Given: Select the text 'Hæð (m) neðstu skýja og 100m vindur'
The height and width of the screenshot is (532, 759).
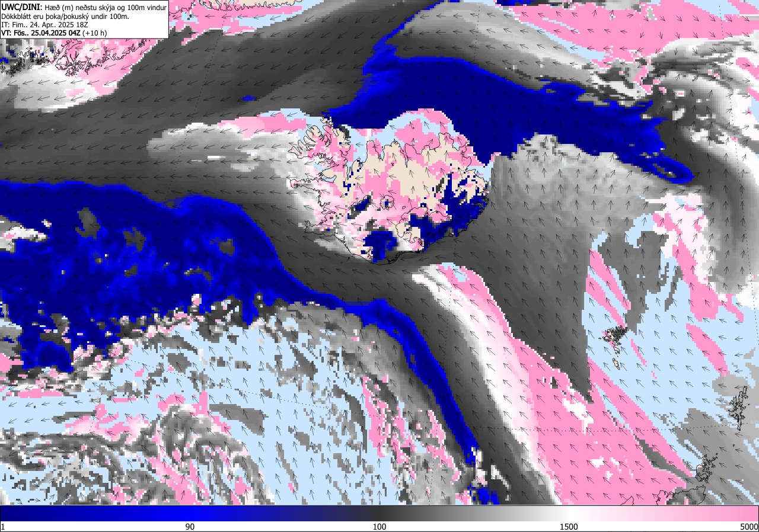Looking at the screenshot, I should (x=105, y=7).
